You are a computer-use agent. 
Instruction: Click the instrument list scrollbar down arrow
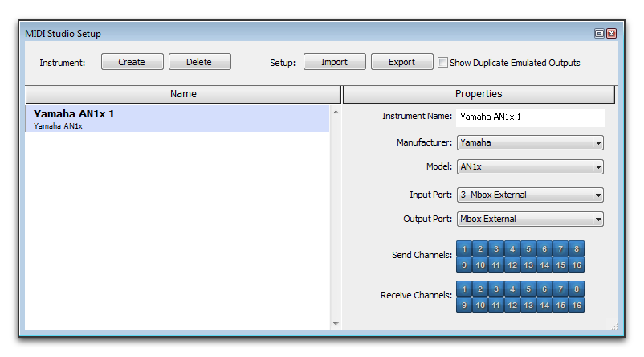click(336, 324)
